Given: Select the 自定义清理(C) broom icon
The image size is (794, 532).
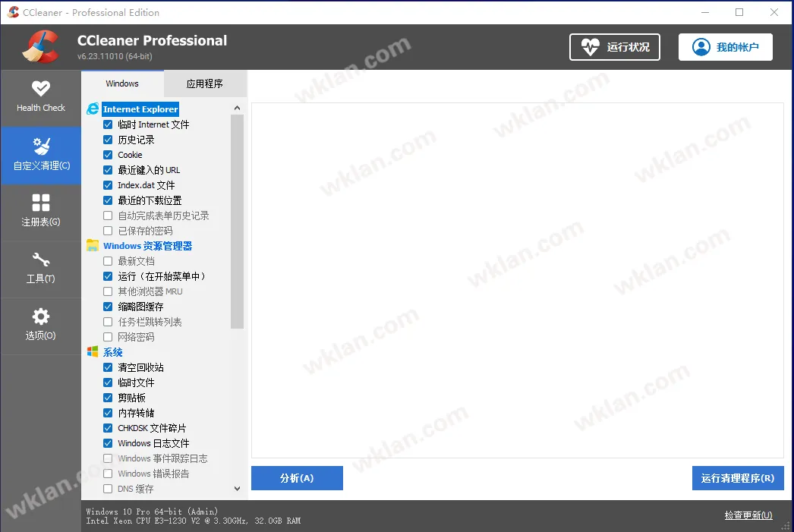Looking at the screenshot, I should (41, 146).
